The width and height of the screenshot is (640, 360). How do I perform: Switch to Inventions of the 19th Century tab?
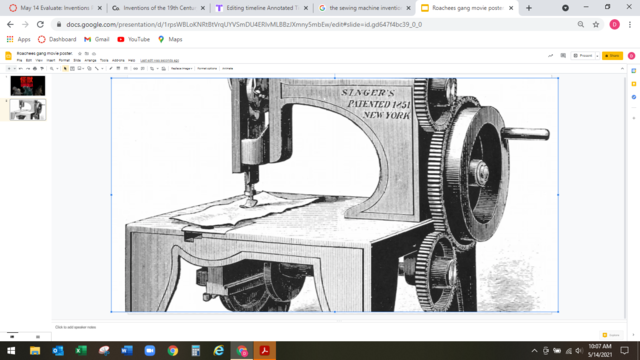tap(158, 8)
